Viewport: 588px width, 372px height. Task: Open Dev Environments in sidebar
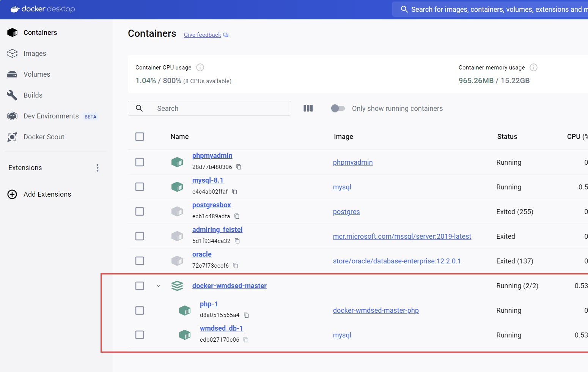coord(51,116)
